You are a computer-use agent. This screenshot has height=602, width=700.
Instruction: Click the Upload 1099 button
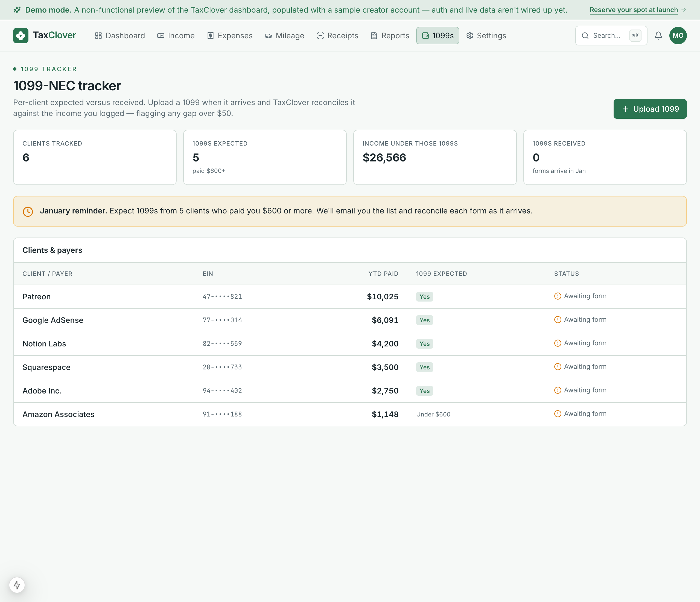pyautogui.click(x=650, y=109)
